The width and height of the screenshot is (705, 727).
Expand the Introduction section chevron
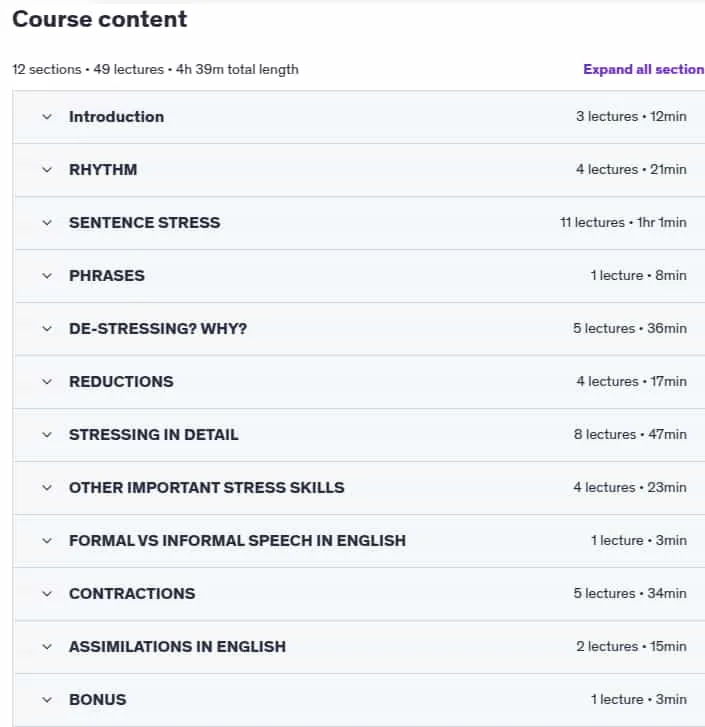(x=47, y=117)
